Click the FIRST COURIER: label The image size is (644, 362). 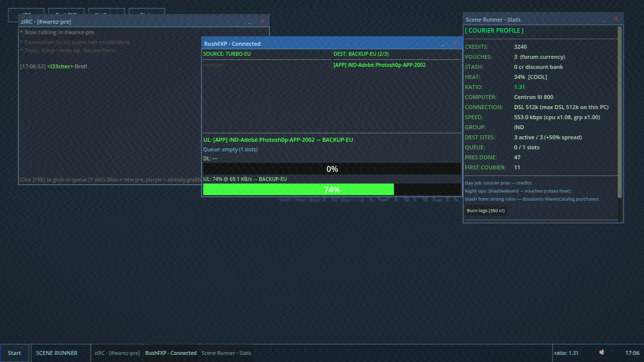coord(485,167)
